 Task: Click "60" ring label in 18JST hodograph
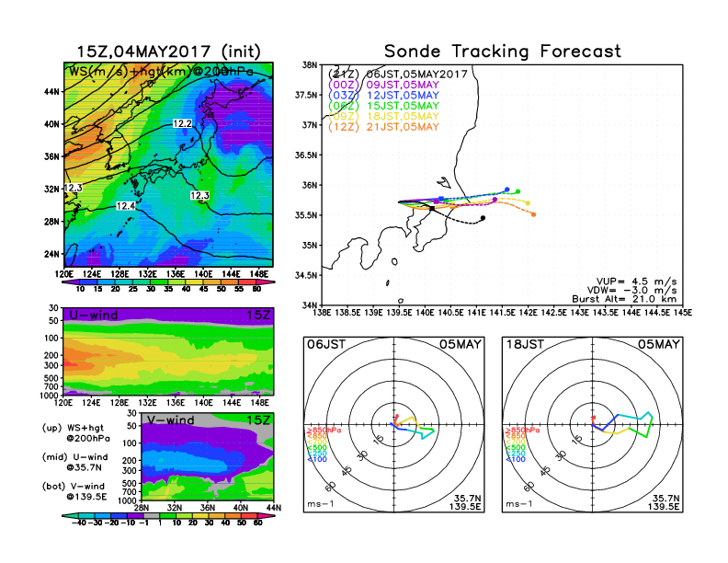(529, 487)
